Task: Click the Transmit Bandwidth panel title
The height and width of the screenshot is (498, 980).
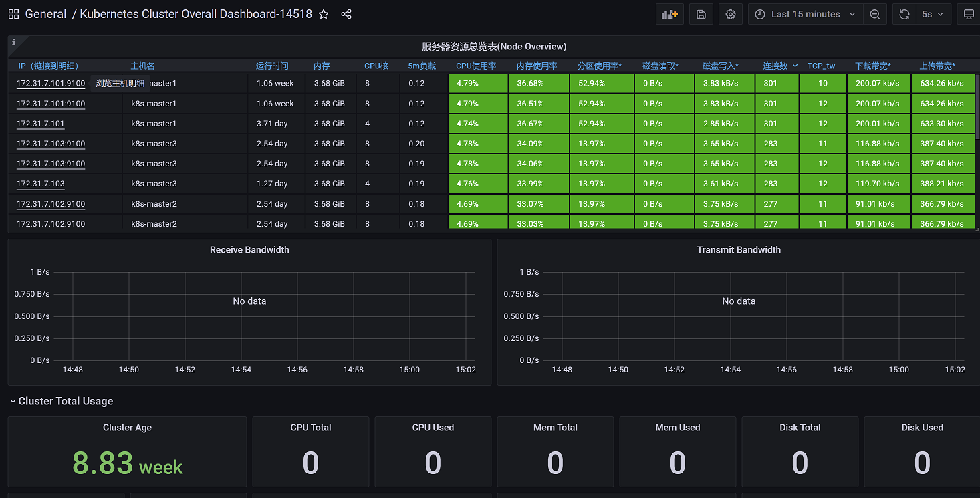Action: click(x=738, y=250)
